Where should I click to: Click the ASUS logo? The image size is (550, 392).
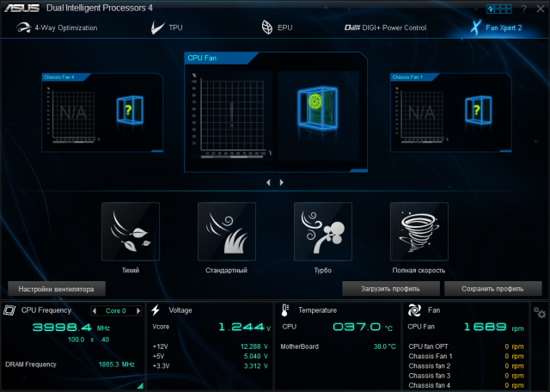(21, 9)
